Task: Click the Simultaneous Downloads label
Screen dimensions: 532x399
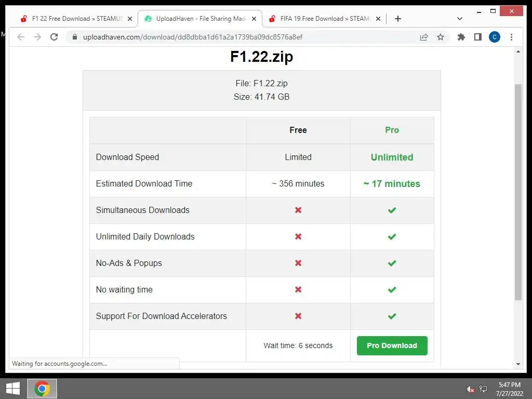Action: point(143,210)
